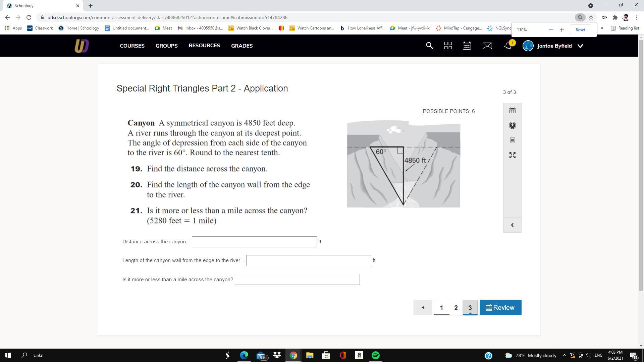Open the GRADES menu
The image size is (644, 362).
pyautogui.click(x=241, y=46)
